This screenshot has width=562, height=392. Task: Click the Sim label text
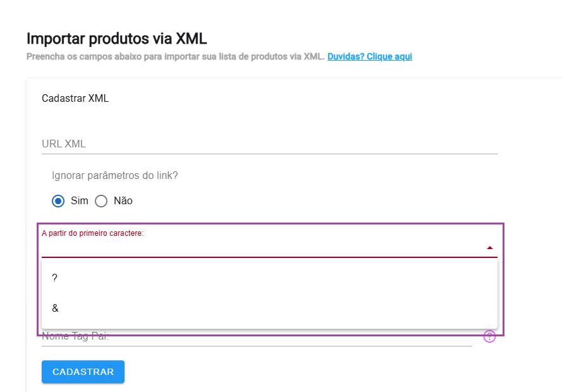tap(79, 200)
